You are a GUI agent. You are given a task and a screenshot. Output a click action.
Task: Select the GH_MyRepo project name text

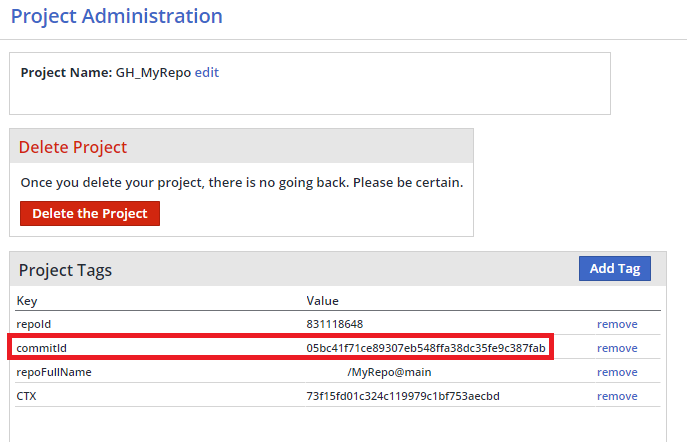click(x=153, y=73)
